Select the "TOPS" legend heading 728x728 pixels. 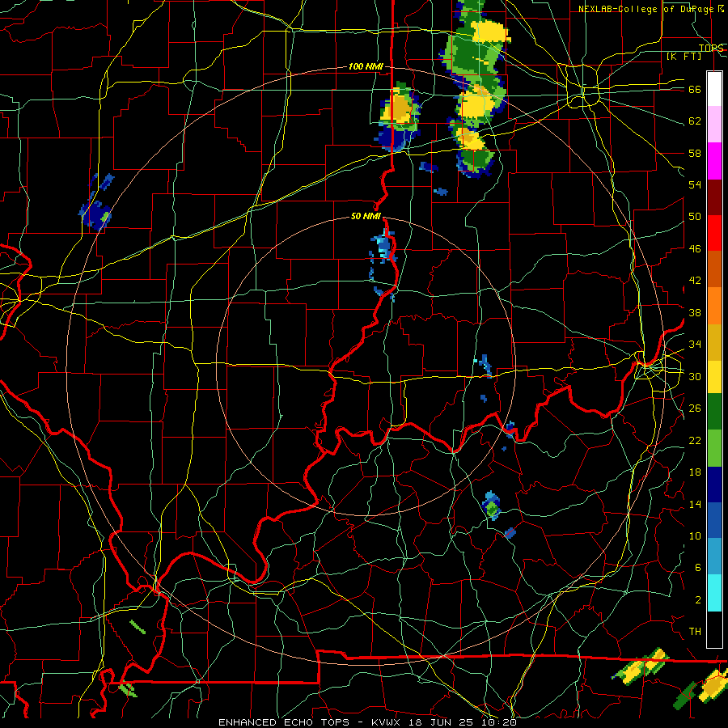(711, 48)
